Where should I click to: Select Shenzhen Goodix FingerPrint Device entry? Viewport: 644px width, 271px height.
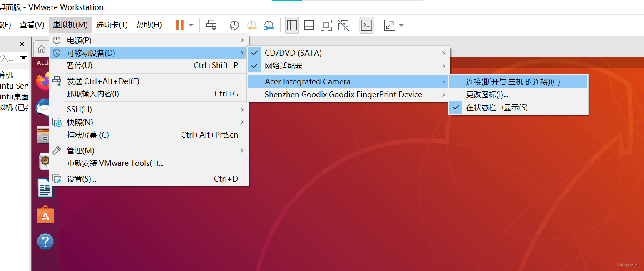[x=349, y=94]
